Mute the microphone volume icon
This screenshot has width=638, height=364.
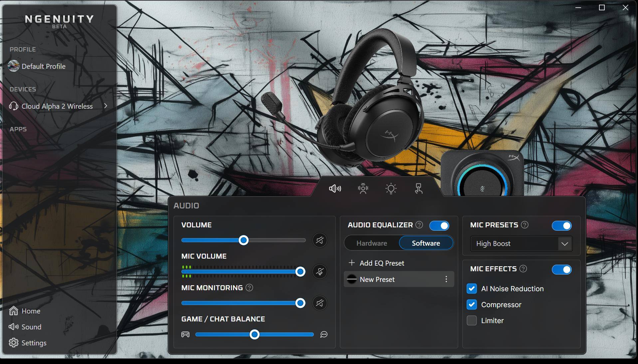(x=319, y=272)
